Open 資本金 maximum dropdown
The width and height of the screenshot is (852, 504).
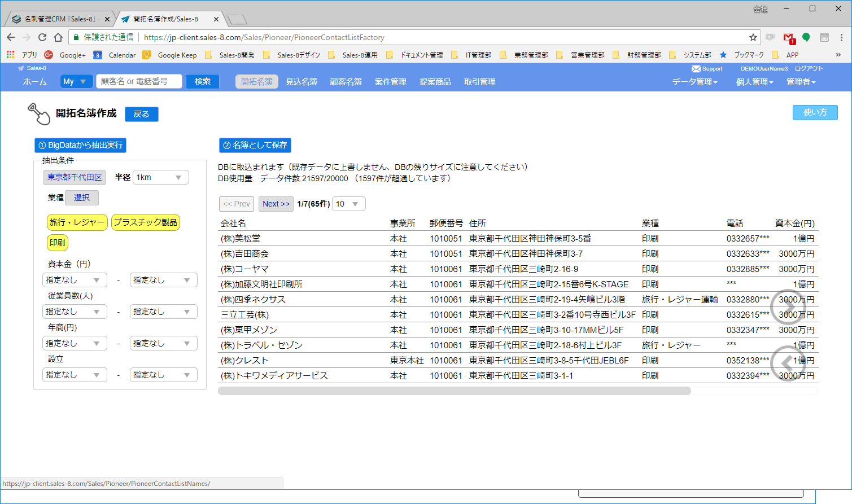(x=163, y=280)
